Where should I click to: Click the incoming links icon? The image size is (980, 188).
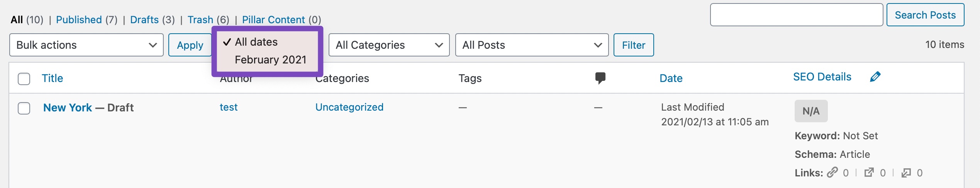click(906, 173)
